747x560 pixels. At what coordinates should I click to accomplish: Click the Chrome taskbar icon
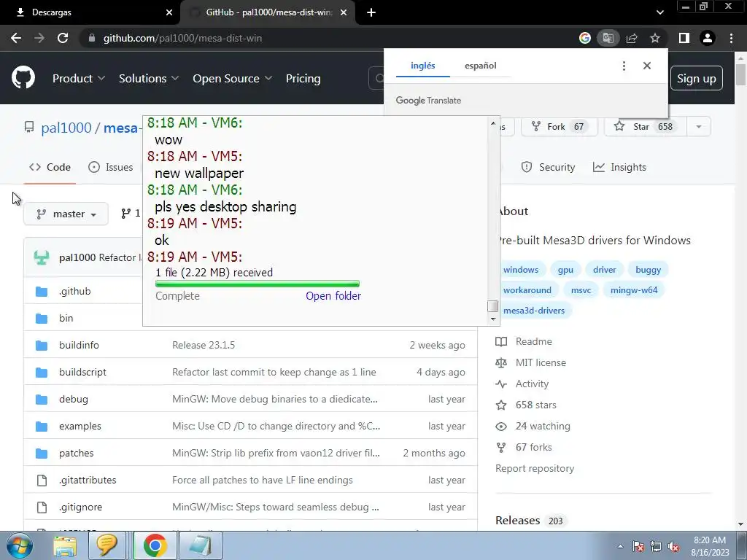coord(155,545)
